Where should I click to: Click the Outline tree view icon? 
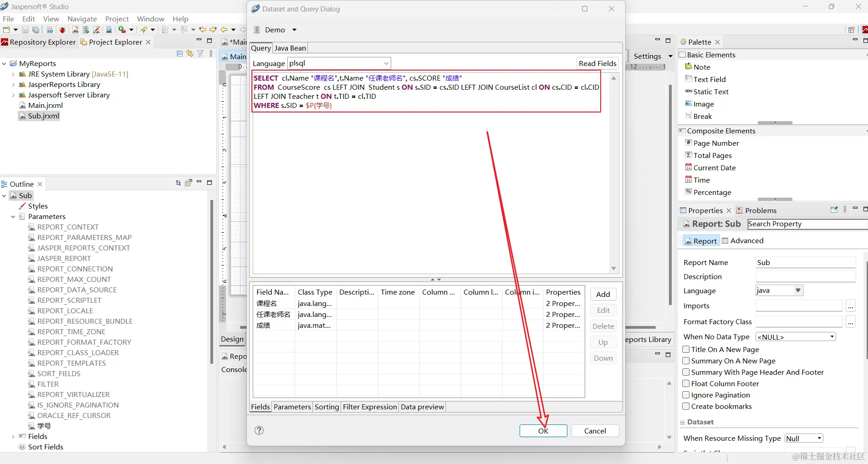(x=178, y=183)
